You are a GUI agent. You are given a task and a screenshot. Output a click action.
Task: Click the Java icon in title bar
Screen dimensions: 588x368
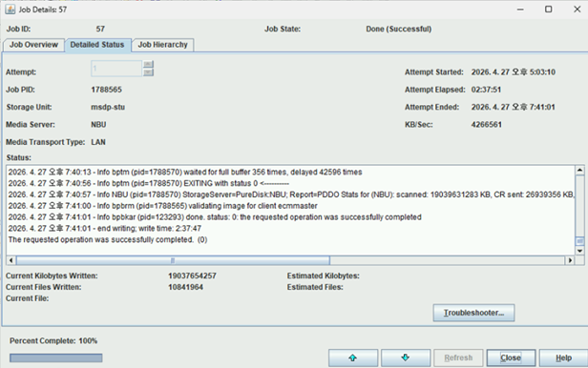tap(10, 10)
